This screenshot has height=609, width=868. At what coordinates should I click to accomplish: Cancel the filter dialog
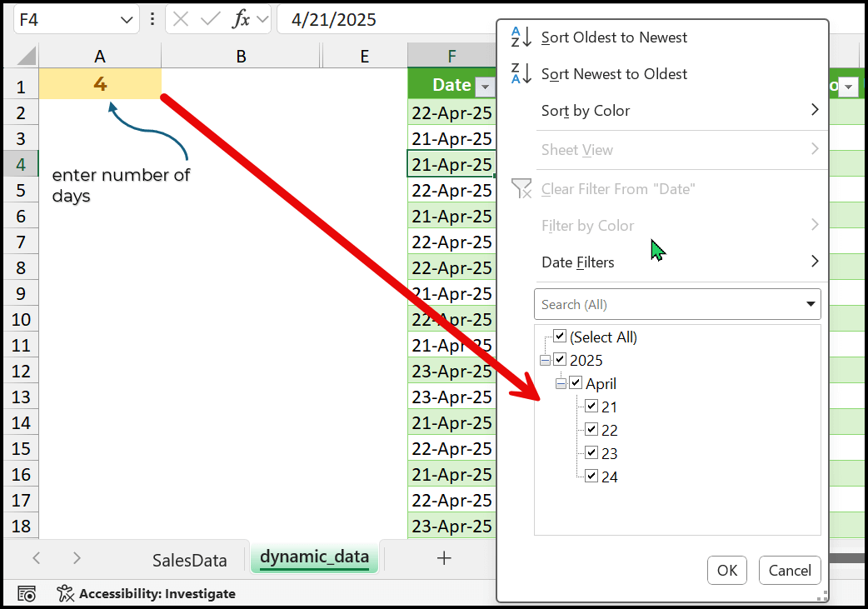coord(790,570)
